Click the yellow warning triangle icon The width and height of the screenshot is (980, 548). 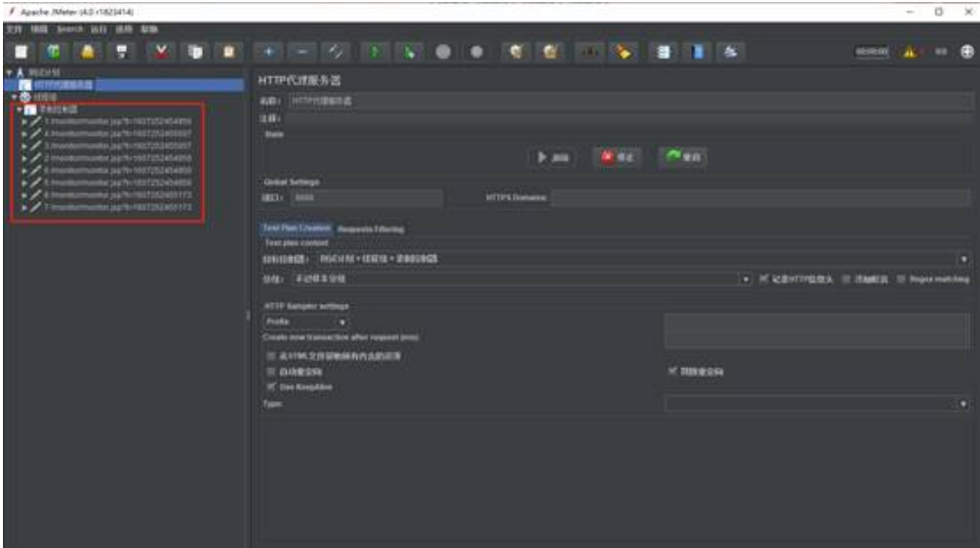click(910, 52)
